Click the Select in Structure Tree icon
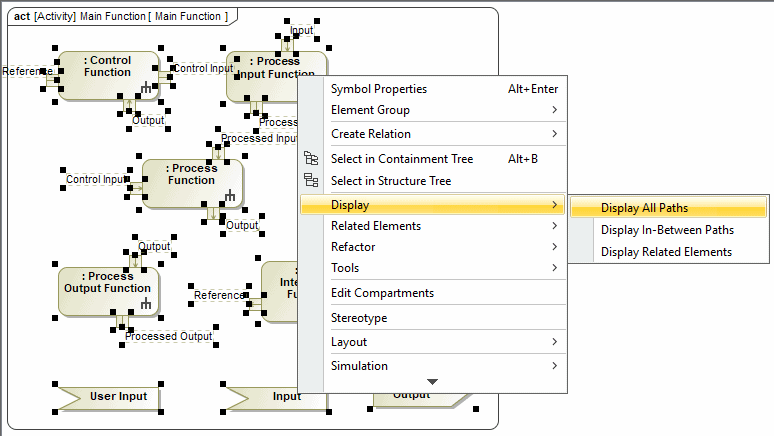Screen dimensions: 774x436 click(311, 180)
